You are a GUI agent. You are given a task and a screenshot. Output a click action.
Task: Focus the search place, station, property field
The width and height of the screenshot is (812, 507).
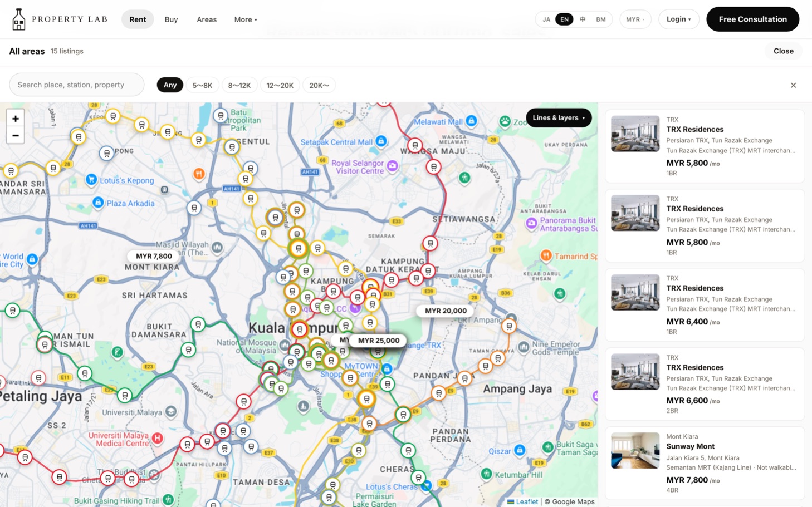[x=77, y=85]
